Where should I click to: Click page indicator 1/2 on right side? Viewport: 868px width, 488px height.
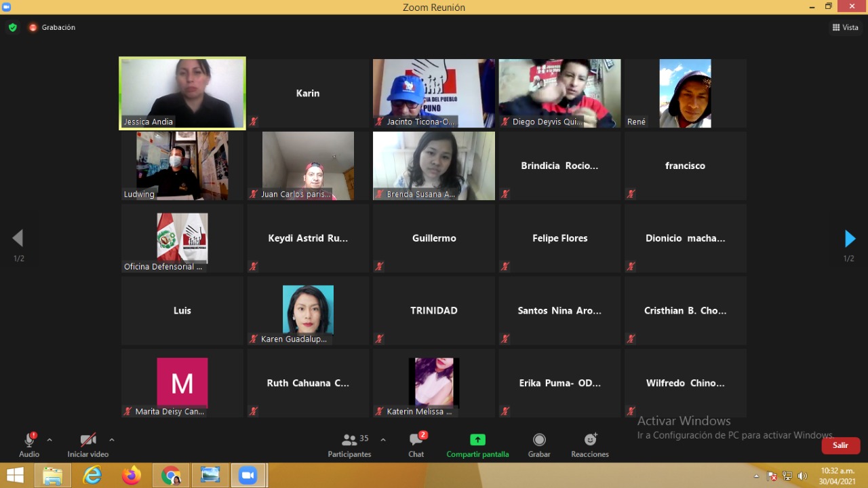[849, 259]
